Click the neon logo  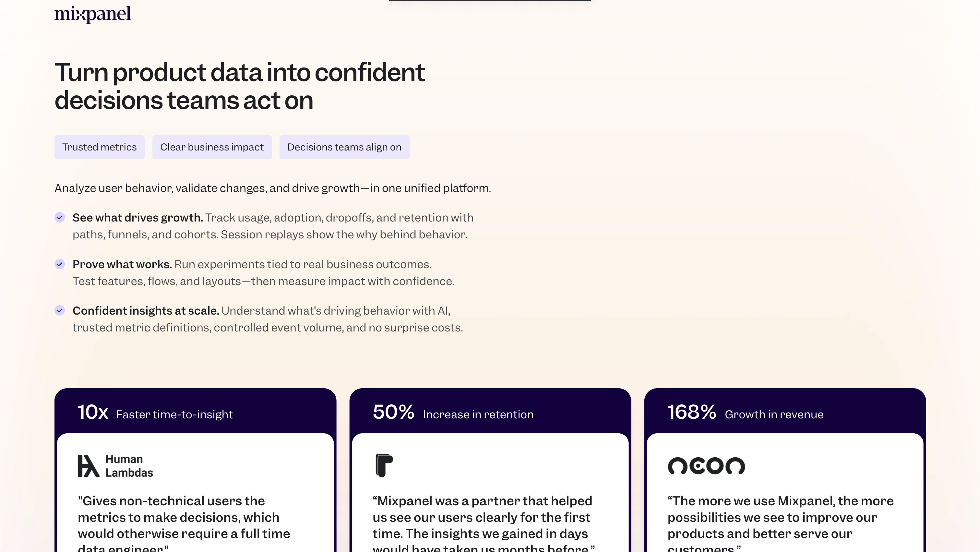(706, 466)
